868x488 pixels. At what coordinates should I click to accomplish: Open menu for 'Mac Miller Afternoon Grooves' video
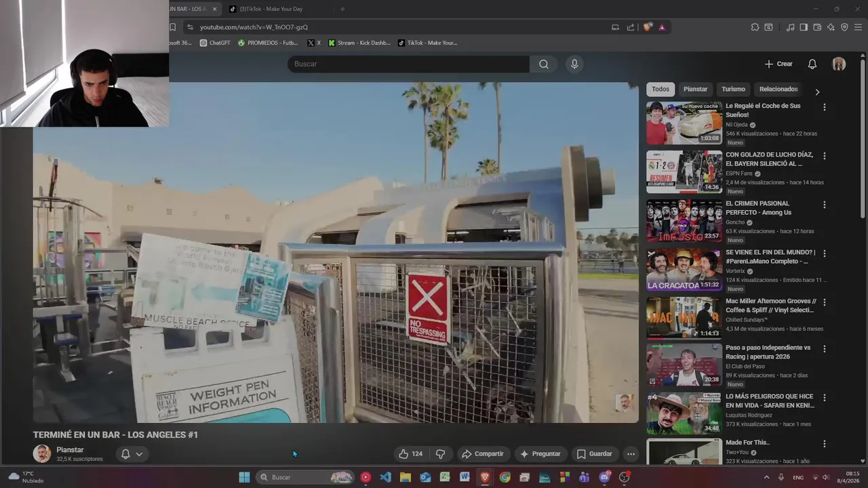[x=825, y=302]
